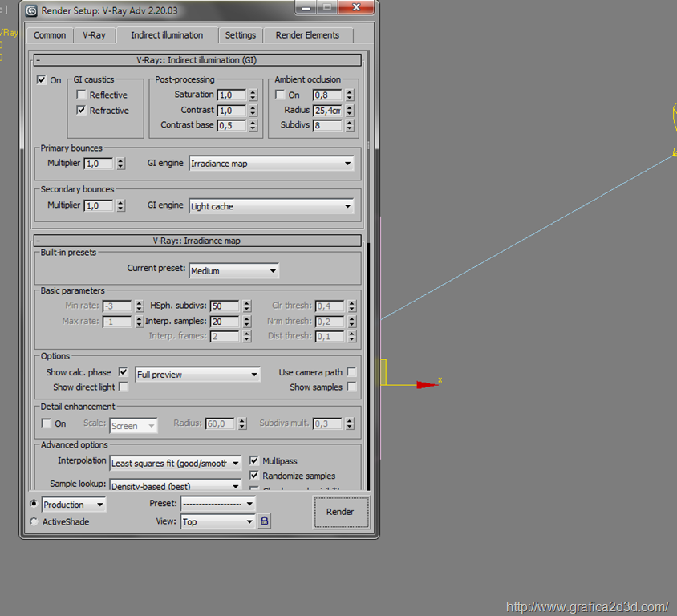Click the Ambient occlusion Radius field
Viewport: 677px width, 616px height.
click(x=327, y=111)
